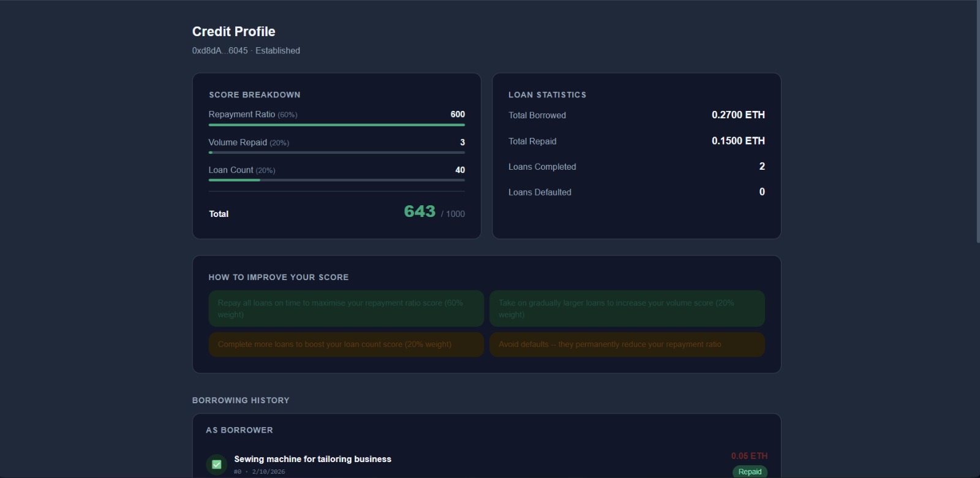The height and width of the screenshot is (478, 980).
Task: Click the Loan Count progress bar
Action: pyautogui.click(x=336, y=180)
